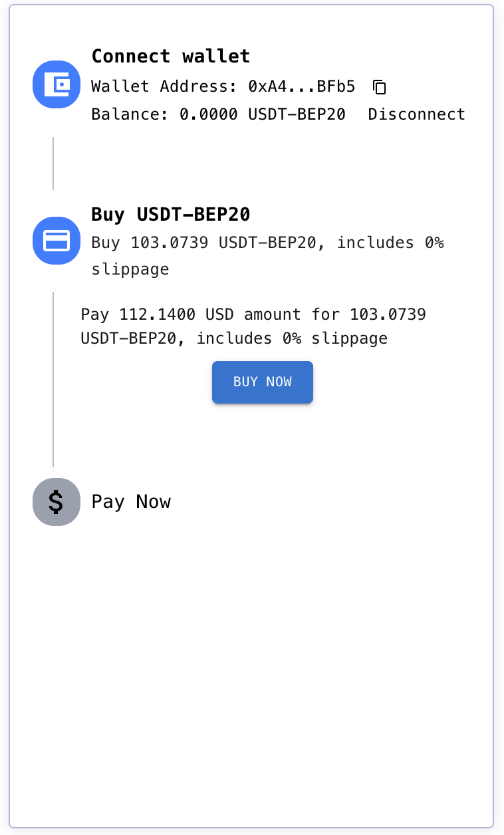The image size is (504, 835).
Task: Copy the wallet address with the copy icon
Action: pos(380,86)
